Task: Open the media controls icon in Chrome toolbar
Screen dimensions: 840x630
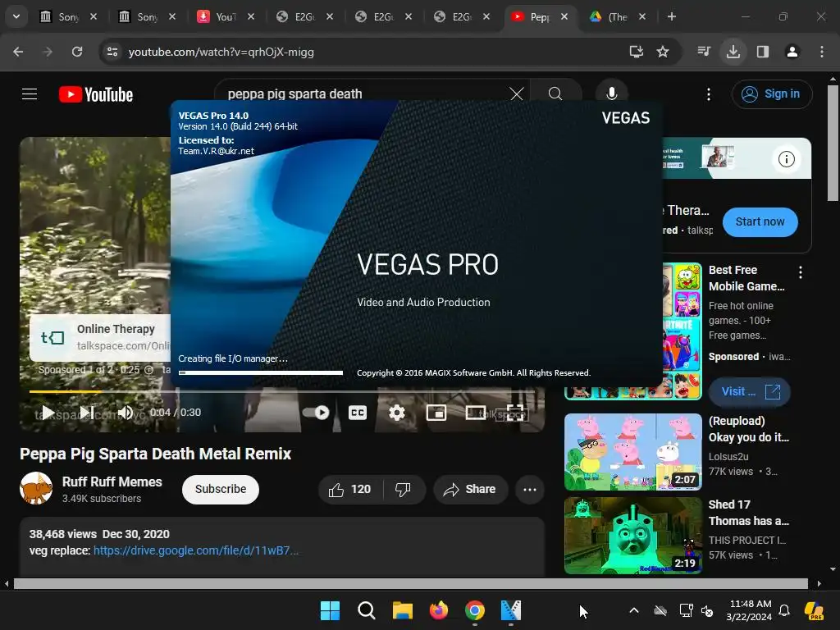Action: point(704,52)
